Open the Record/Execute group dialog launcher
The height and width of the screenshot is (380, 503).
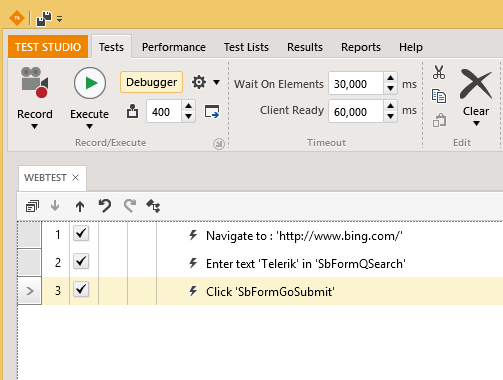[x=219, y=144]
